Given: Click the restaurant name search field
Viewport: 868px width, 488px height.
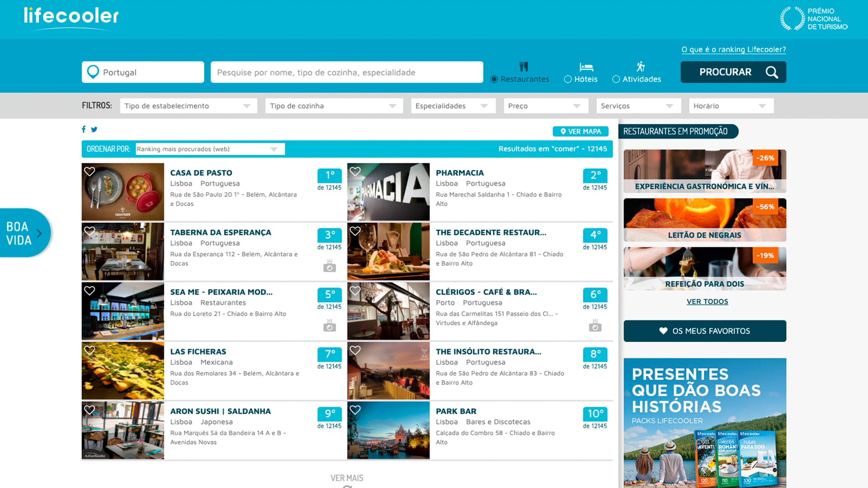Looking at the screenshot, I should coord(346,72).
